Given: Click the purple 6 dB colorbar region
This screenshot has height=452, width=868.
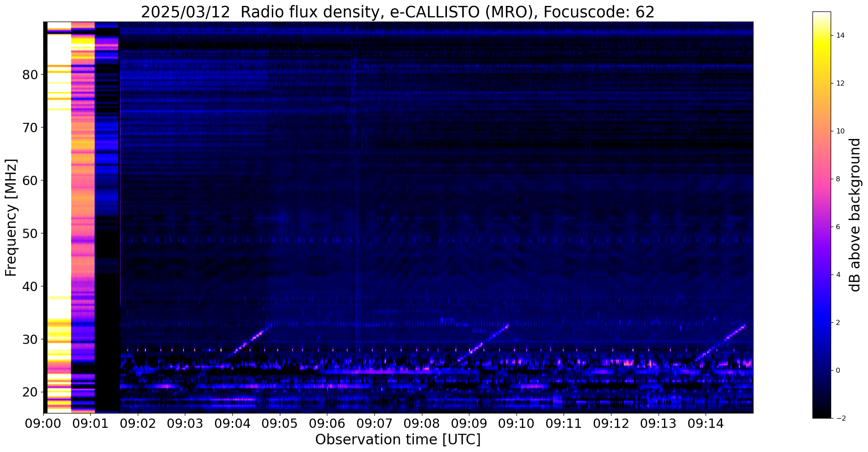Looking at the screenshot, I should point(821,227).
